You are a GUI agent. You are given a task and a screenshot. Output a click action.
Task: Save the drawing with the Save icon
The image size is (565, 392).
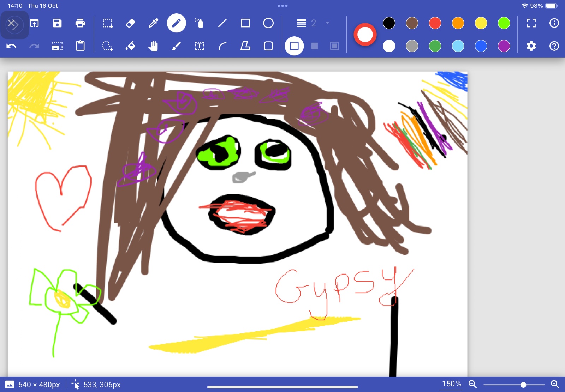click(x=57, y=23)
